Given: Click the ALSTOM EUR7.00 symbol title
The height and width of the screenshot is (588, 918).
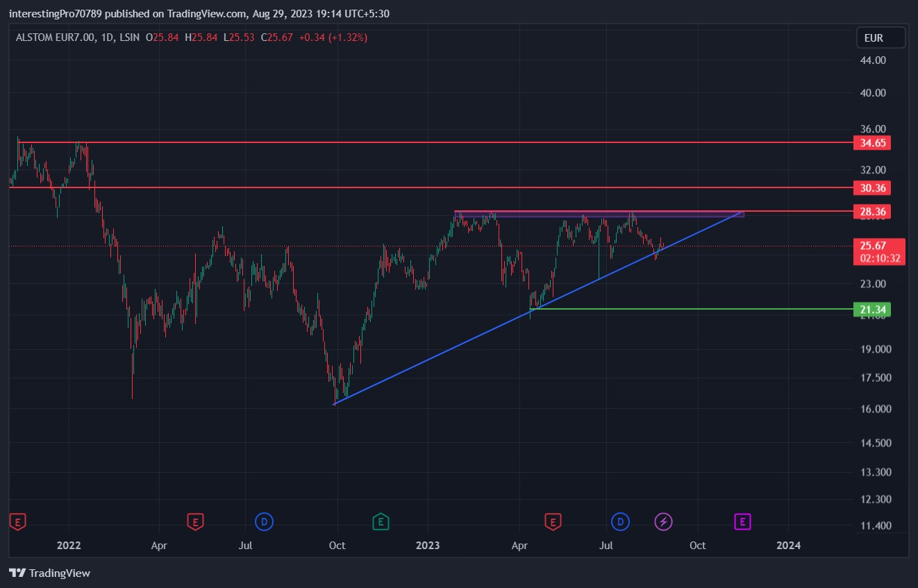Looking at the screenshot, I should click(56, 37).
